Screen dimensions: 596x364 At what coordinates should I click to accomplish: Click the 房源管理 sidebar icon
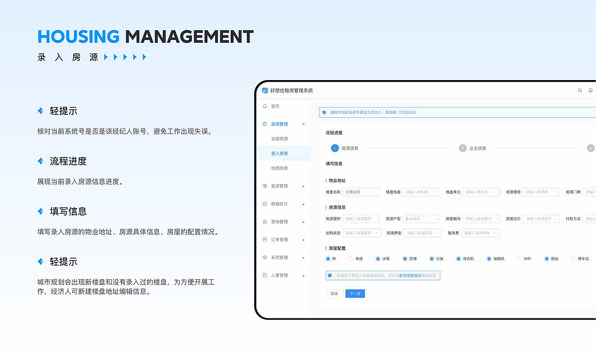click(265, 124)
